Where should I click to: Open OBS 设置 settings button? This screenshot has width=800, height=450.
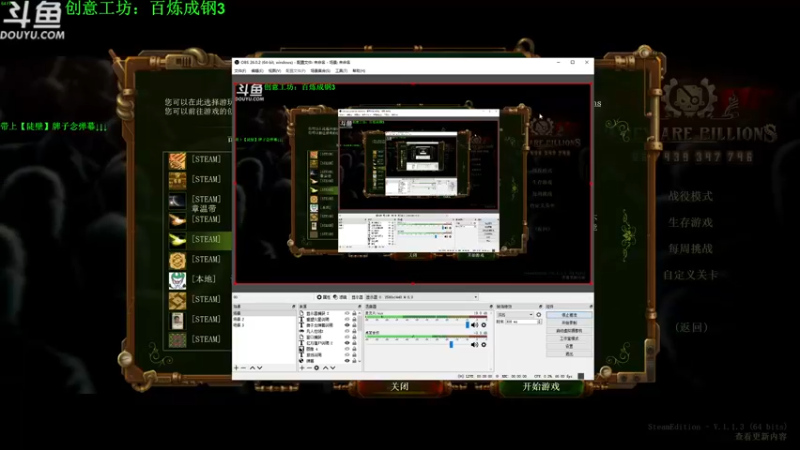click(569, 346)
